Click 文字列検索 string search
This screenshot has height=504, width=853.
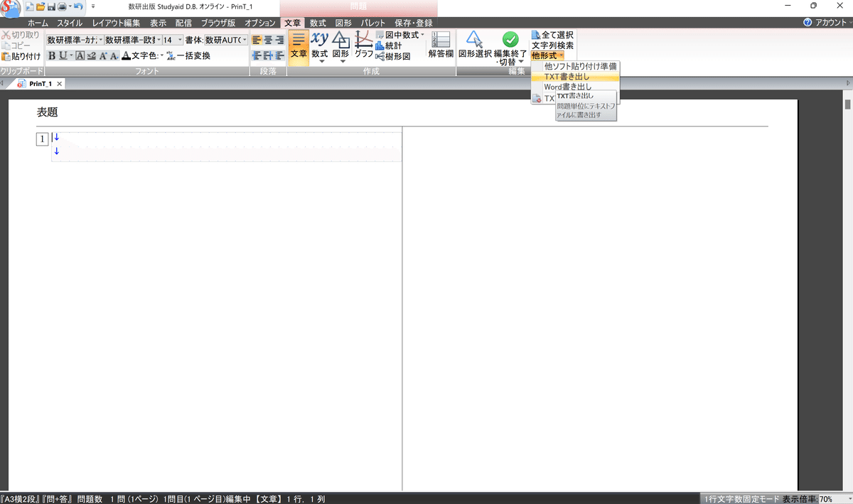coord(553,45)
